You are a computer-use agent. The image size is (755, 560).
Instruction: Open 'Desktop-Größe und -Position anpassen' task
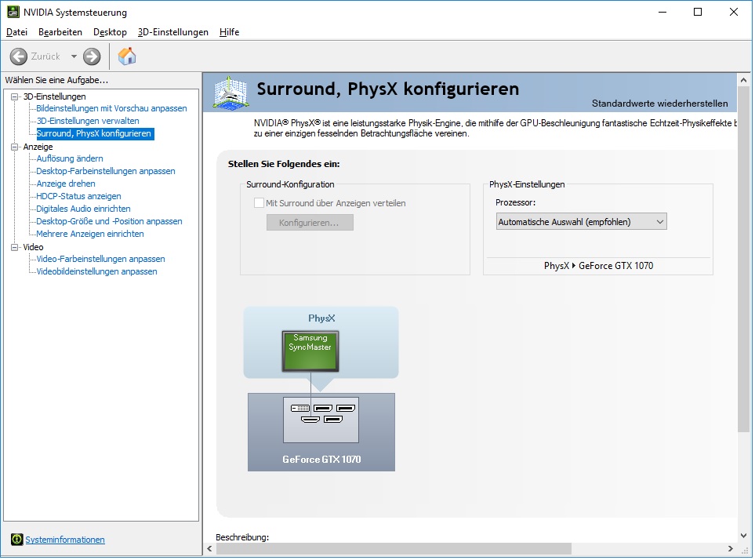tap(109, 221)
